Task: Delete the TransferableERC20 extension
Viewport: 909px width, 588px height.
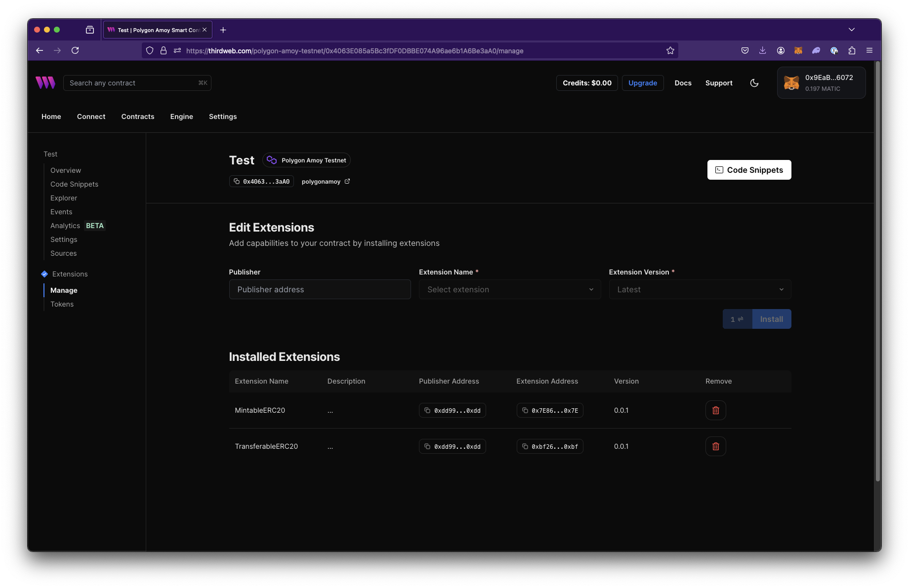Action: click(715, 446)
